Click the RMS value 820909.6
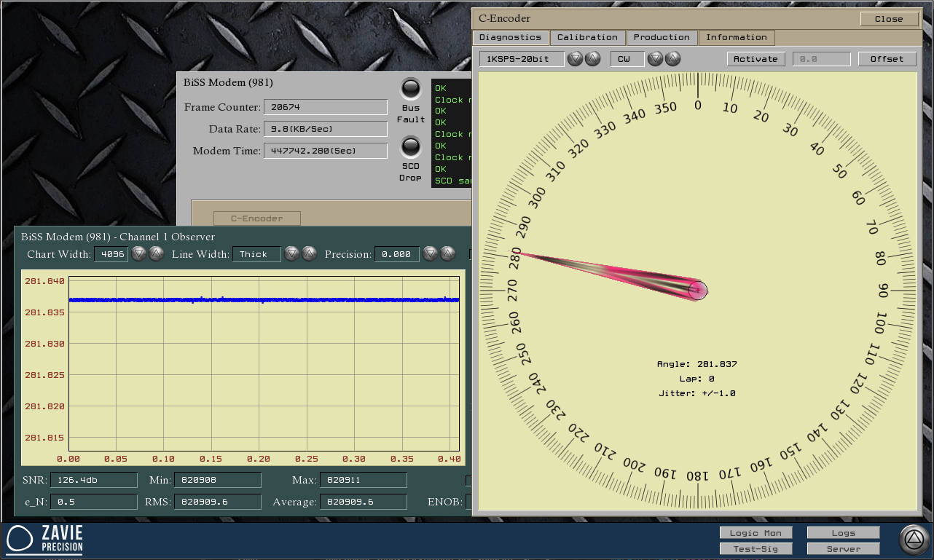 [218, 502]
